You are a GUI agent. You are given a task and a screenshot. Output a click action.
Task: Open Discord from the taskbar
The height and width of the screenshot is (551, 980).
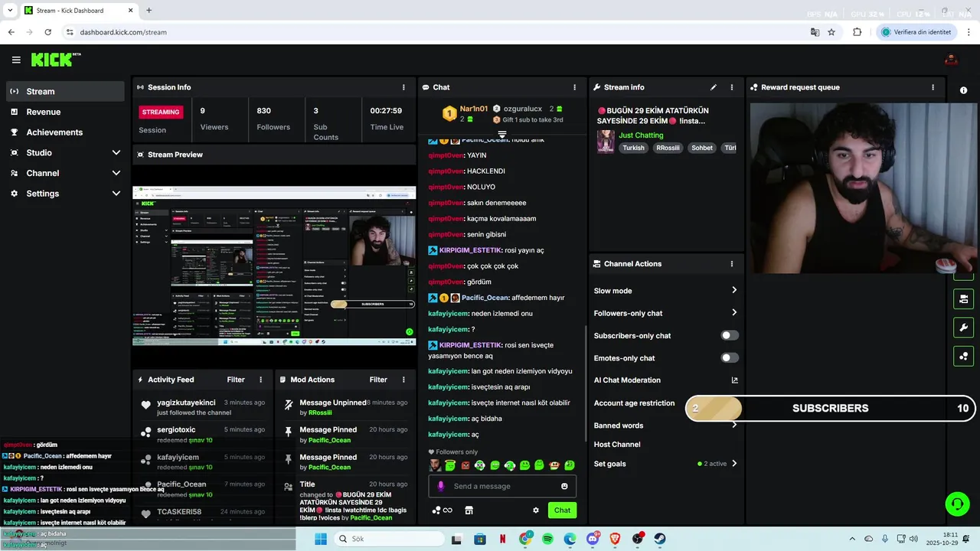coord(593,539)
